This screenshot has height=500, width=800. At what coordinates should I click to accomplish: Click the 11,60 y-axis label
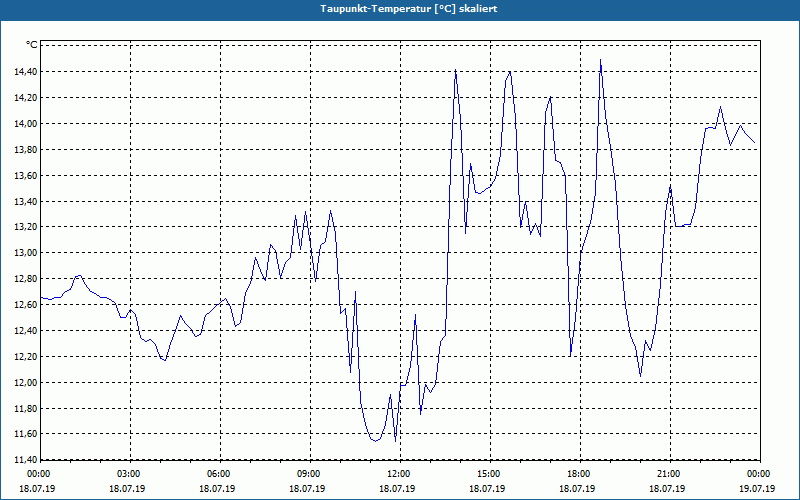click(26, 434)
